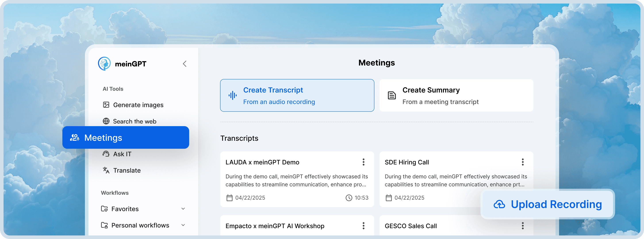The image size is (644, 239).
Task: Expand the Personal workflows chevron
Action: pyautogui.click(x=183, y=225)
